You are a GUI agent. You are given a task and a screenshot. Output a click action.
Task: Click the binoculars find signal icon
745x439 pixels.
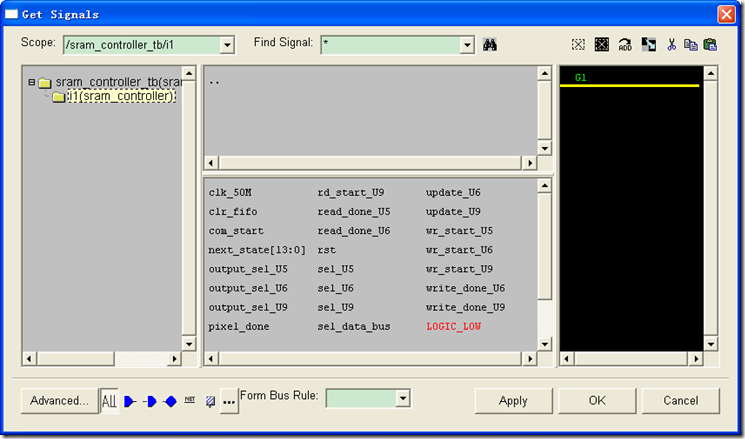(490, 45)
